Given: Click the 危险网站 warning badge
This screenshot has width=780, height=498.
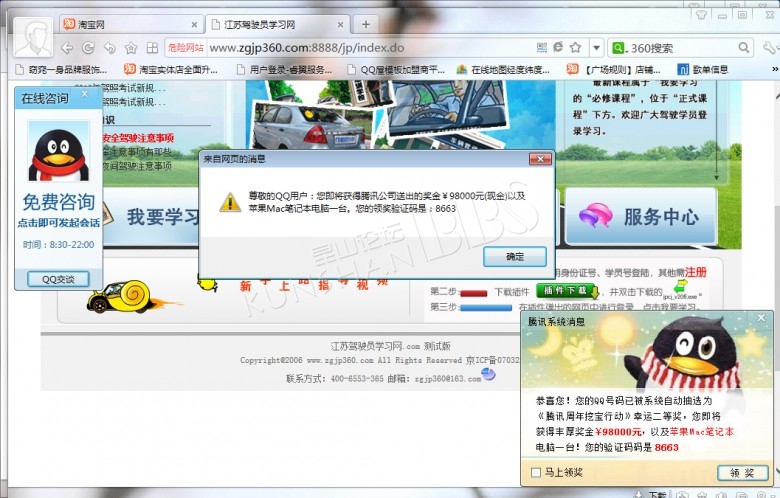Looking at the screenshot, I should coord(185,48).
